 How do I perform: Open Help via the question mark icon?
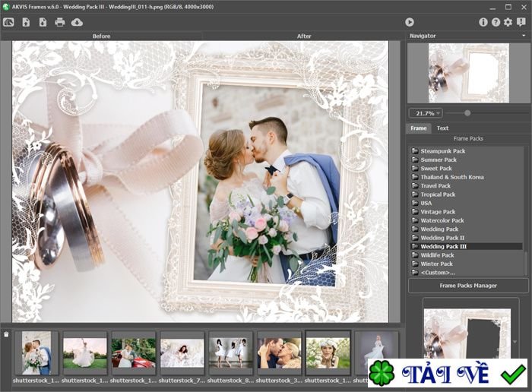pyautogui.click(x=496, y=22)
